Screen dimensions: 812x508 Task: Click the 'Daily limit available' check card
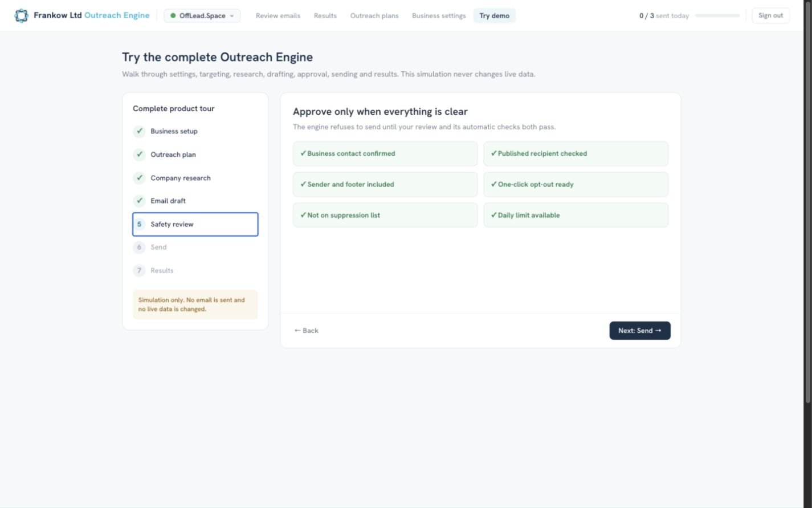pyautogui.click(x=576, y=215)
